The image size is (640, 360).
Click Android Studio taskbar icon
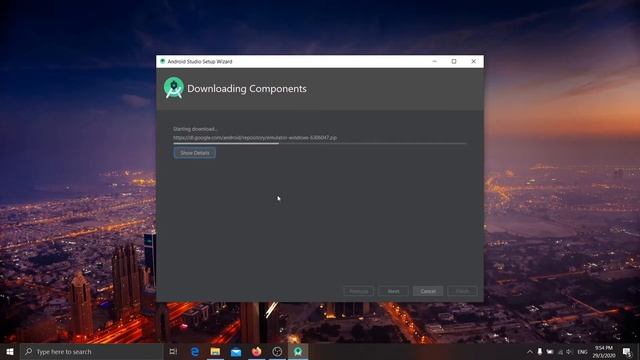point(298,351)
